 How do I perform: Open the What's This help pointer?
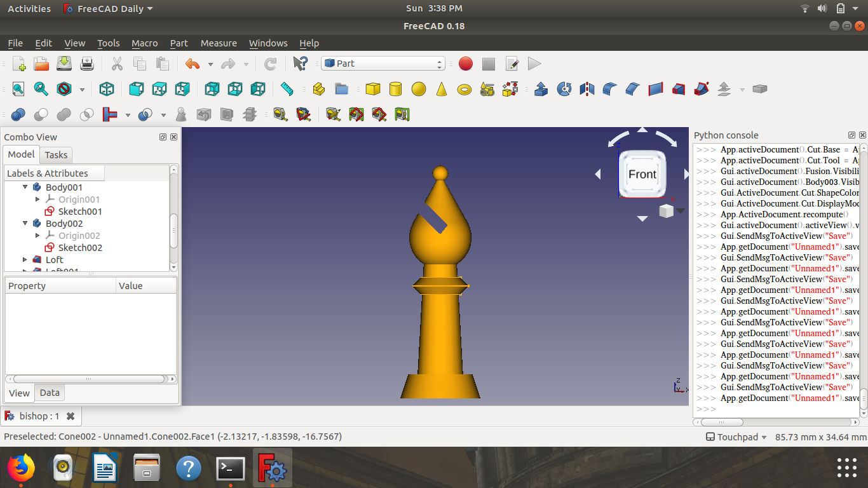[300, 64]
